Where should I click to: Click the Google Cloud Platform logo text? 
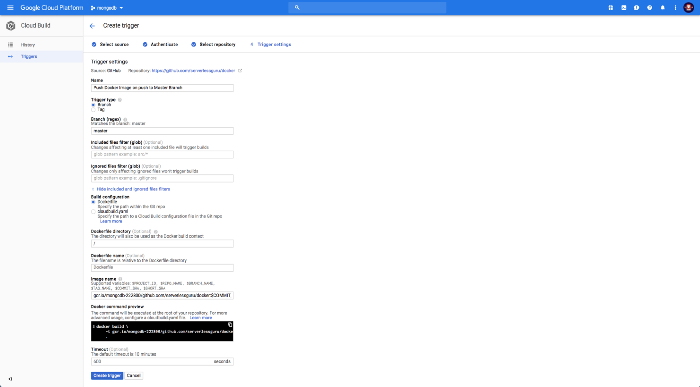[x=52, y=8]
